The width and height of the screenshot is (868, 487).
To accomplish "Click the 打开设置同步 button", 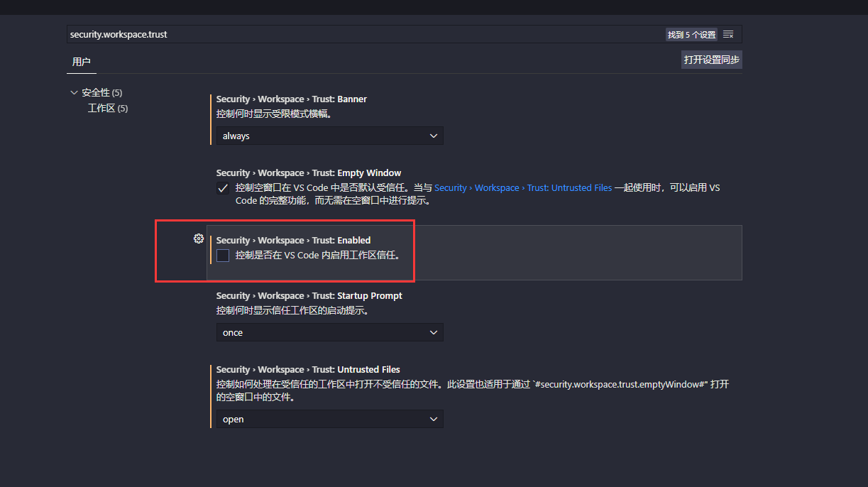I will coord(711,60).
